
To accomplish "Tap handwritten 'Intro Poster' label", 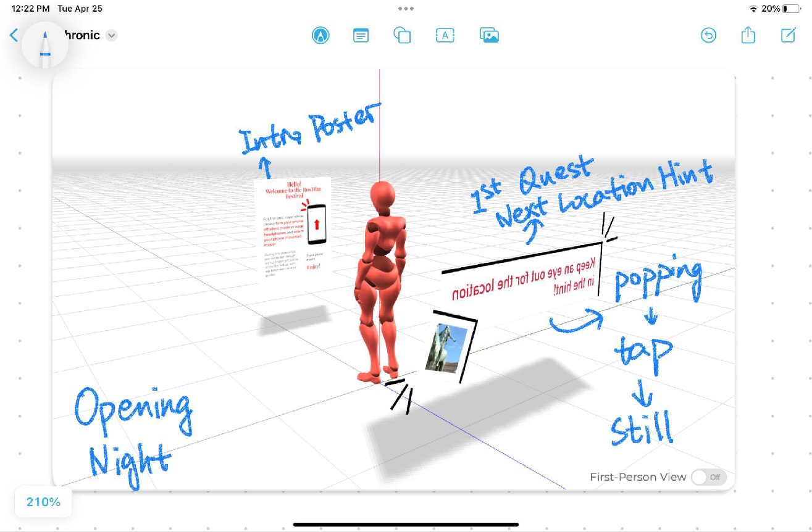I will [310, 130].
